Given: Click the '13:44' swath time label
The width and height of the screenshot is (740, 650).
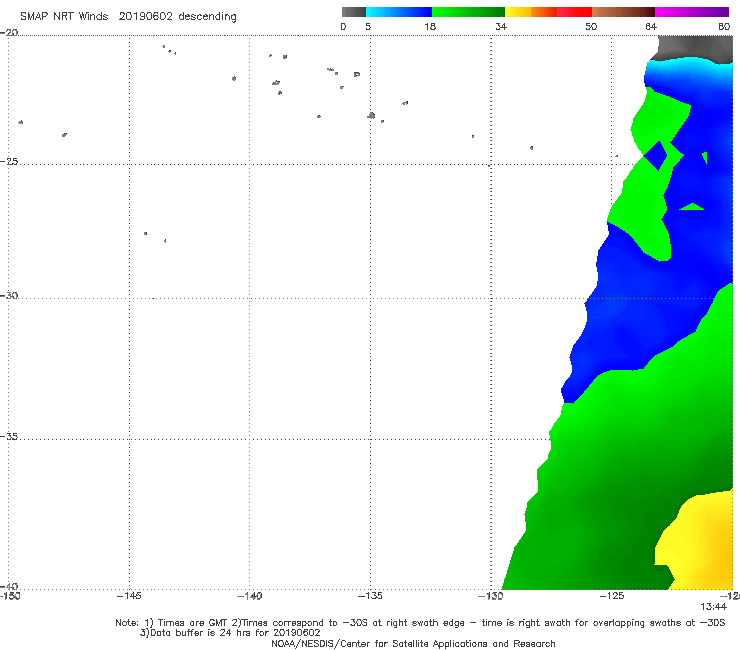Looking at the screenshot, I should tap(714, 607).
